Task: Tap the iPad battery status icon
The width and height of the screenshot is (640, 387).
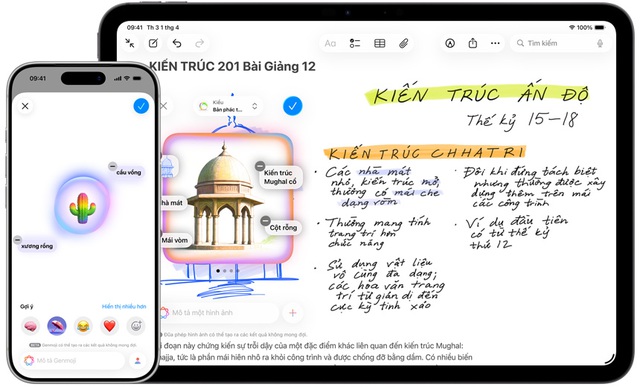Action: (600, 27)
